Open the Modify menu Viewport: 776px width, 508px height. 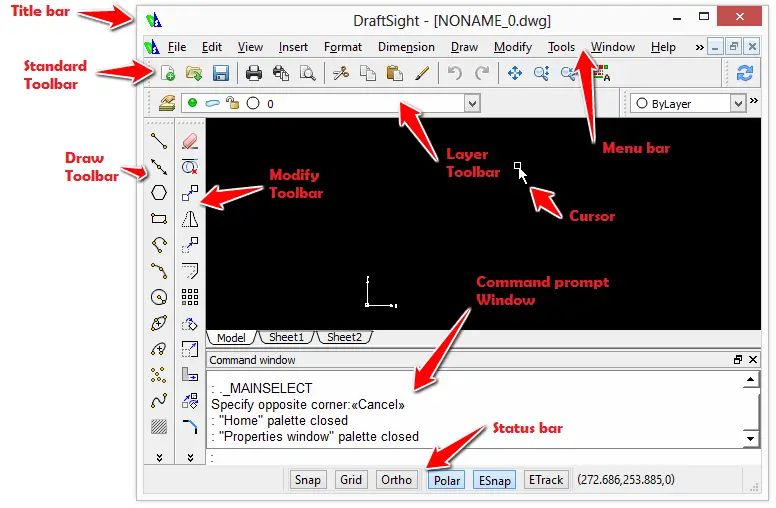(x=513, y=47)
